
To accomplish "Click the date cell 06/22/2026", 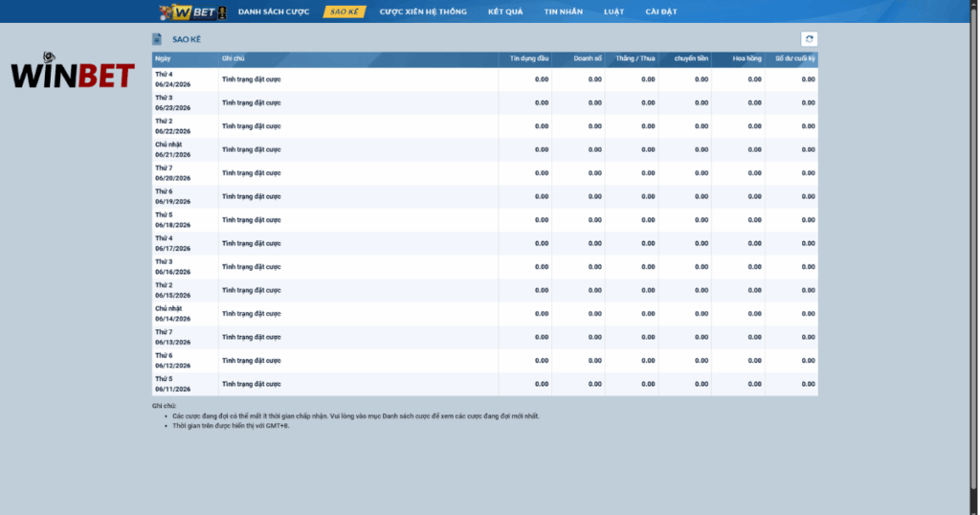I will tap(185, 126).
